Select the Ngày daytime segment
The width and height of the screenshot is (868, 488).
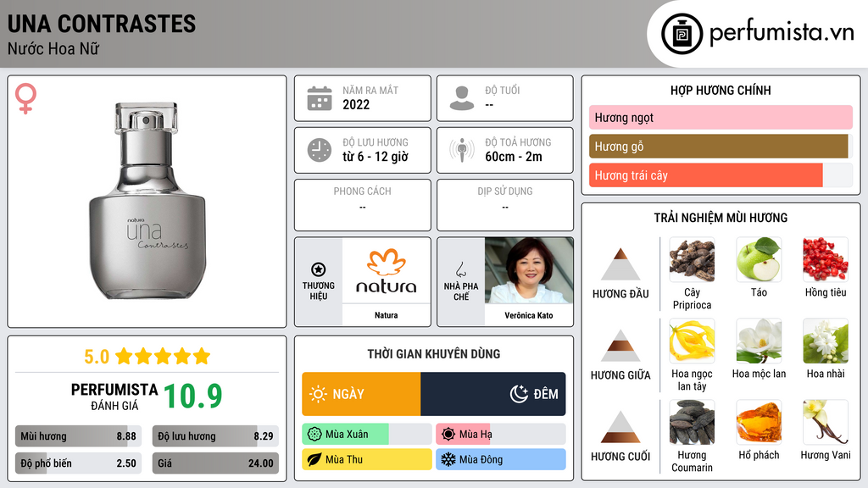coord(361,394)
